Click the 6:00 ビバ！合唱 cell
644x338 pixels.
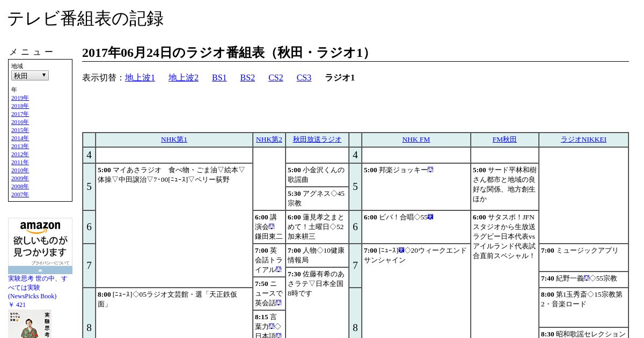click(416, 227)
